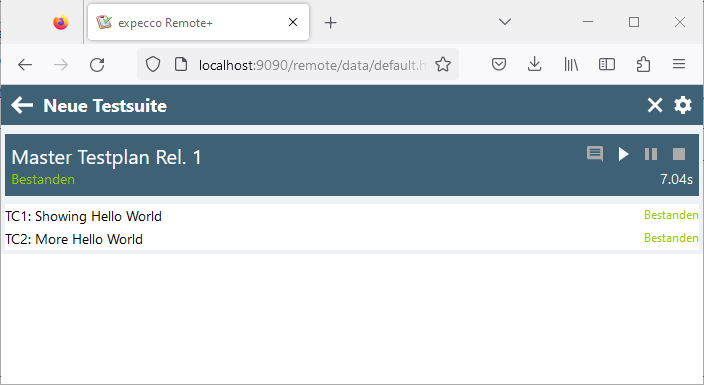Open Firefox application hamburger menu
The width and height of the screenshot is (704, 385).
679,64
